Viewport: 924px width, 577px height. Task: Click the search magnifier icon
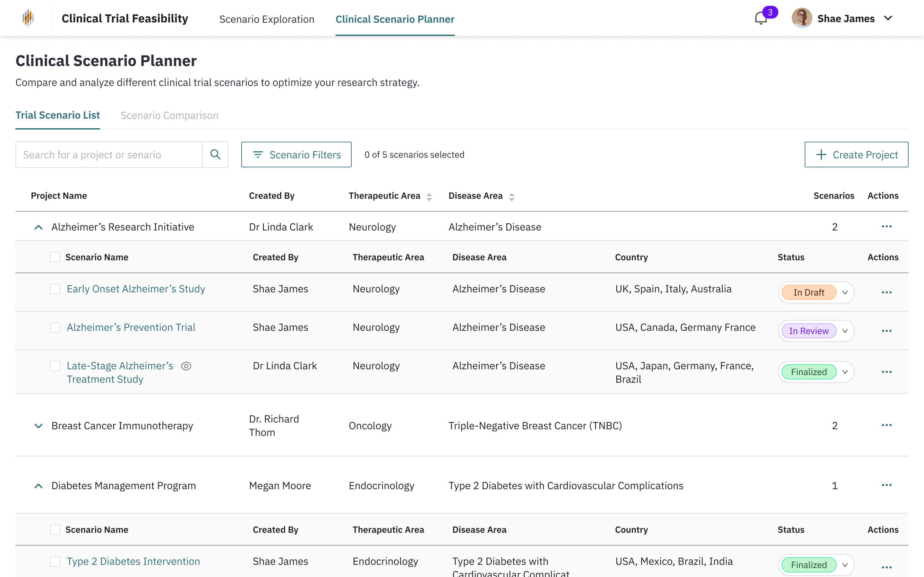pyautogui.click(x=215, y=155)
